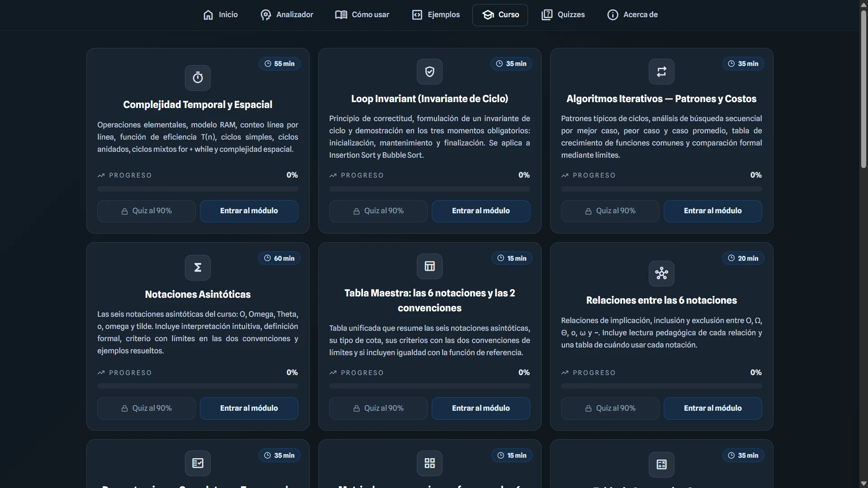Enter the Notaciones Asintóticas module
This screenshot has height=488, width=868.
(249, 408)
